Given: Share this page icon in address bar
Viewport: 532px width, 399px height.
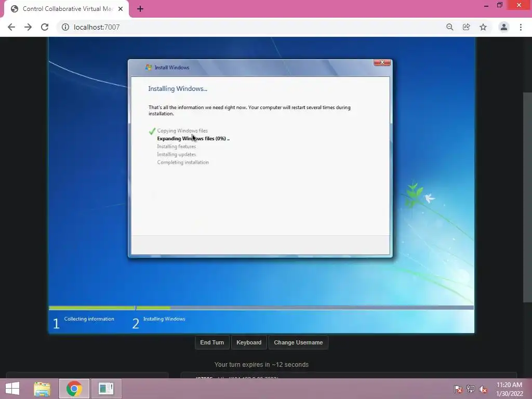Looking at the screenshot, I should [467, 27].
